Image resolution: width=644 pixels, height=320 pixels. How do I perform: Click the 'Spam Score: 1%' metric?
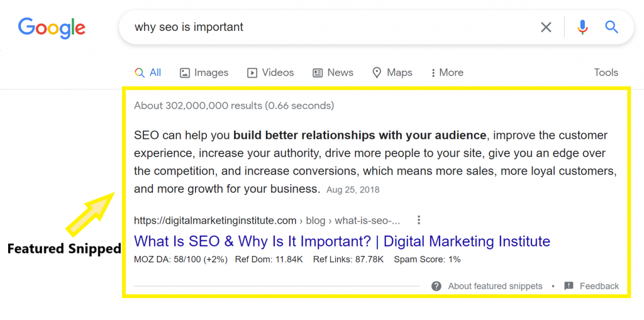coord(427,260)
